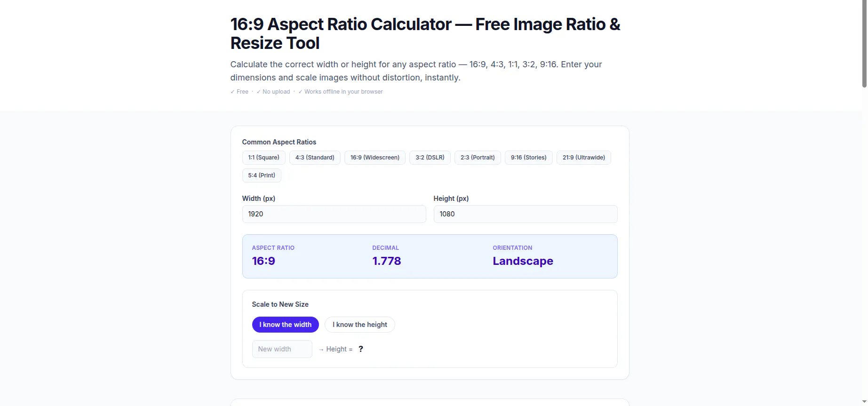Select the 1:1 (Square) ratio preset

263,158
